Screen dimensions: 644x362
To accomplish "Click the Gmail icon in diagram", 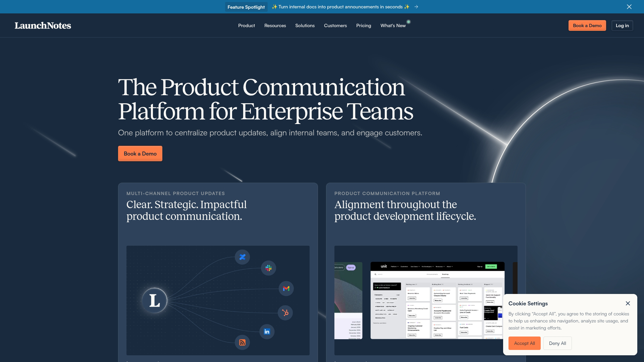I will (x=286, y=289).
